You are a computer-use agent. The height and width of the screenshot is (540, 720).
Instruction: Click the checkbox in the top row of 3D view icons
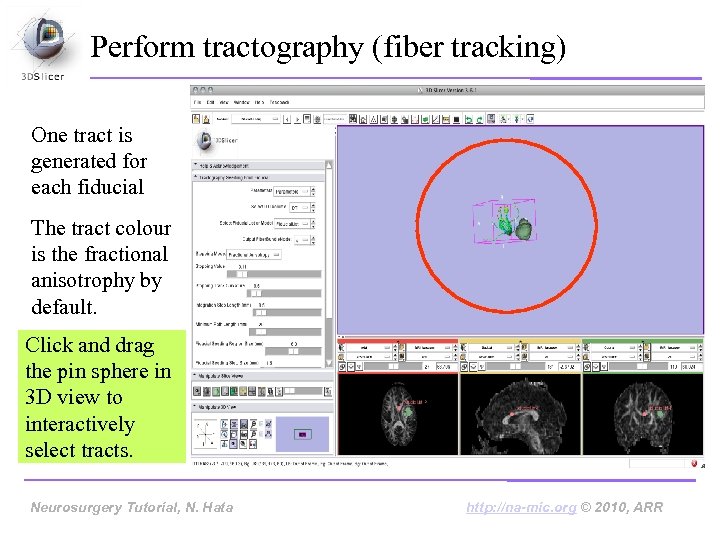tap(261, 424)
